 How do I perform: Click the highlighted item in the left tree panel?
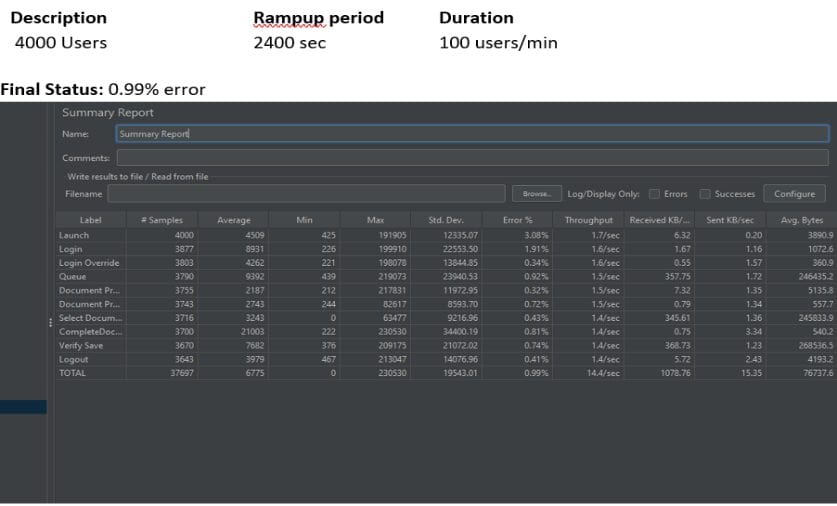[23, 407]
